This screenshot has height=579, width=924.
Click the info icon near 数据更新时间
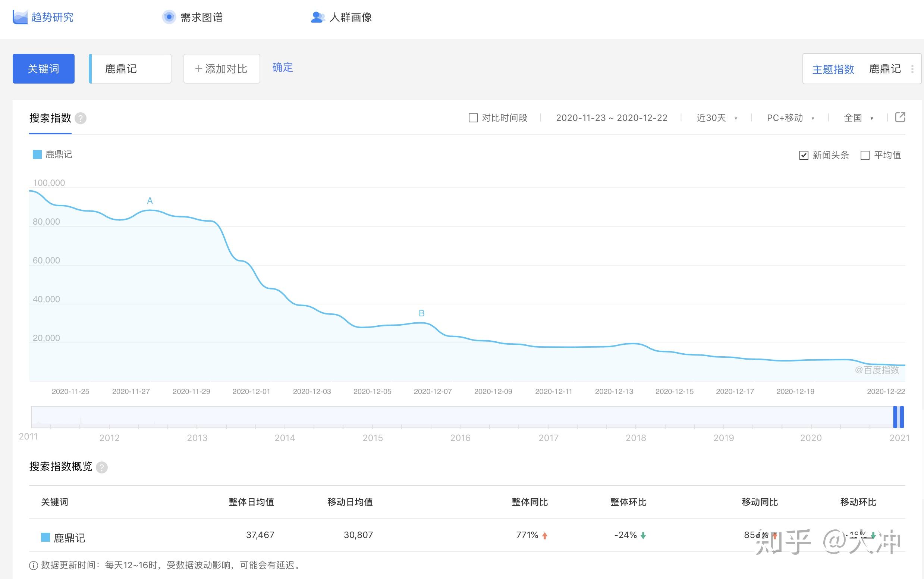pos(34,565)
